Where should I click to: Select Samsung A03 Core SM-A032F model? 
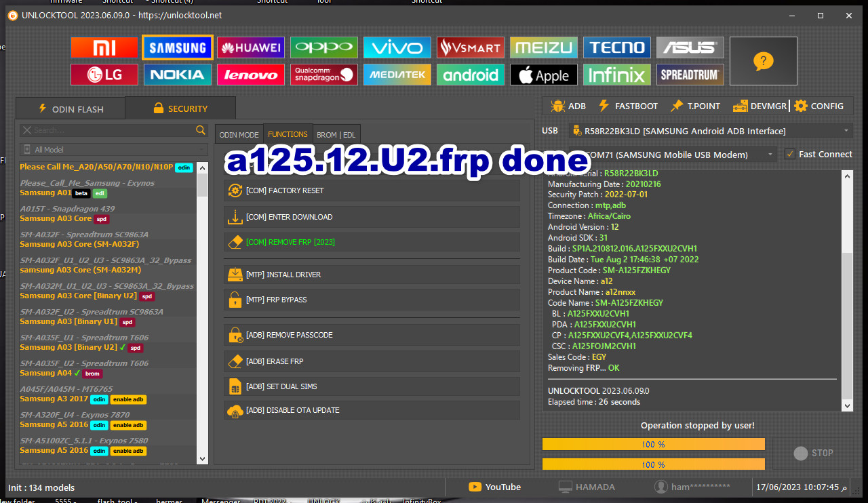79,244
